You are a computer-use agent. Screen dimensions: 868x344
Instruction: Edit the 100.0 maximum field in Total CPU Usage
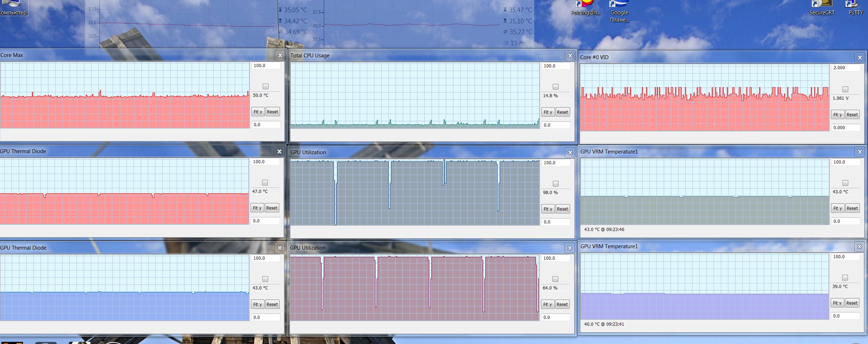tap(556, 66)
